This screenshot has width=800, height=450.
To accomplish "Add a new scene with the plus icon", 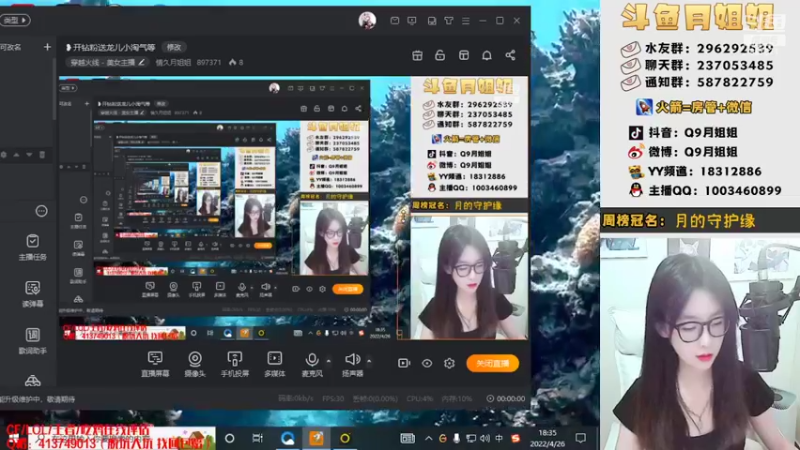I will (47, 47).
